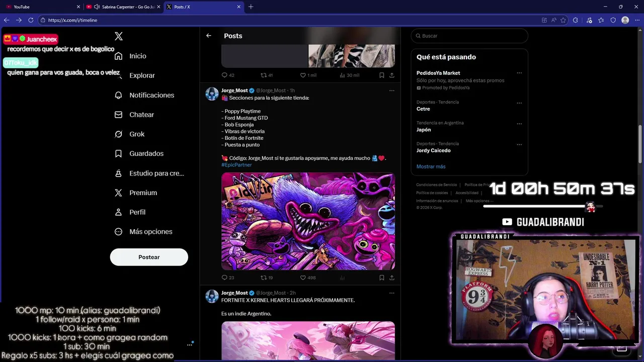The image size is (644, 362).
Task: Open a new browser tab
Action: point(251,7)
